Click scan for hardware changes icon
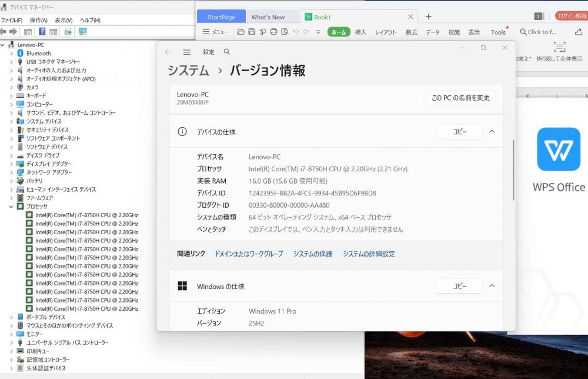This screenshot has width=588, height=379. tap(82, 32)
